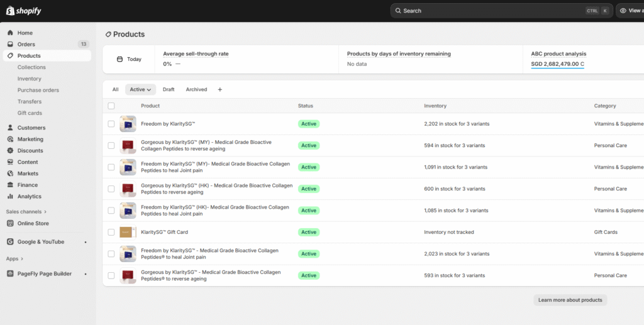644x325 pixels.
Task: Expand the Active view dropdown
Action: [x=140, y=89]
